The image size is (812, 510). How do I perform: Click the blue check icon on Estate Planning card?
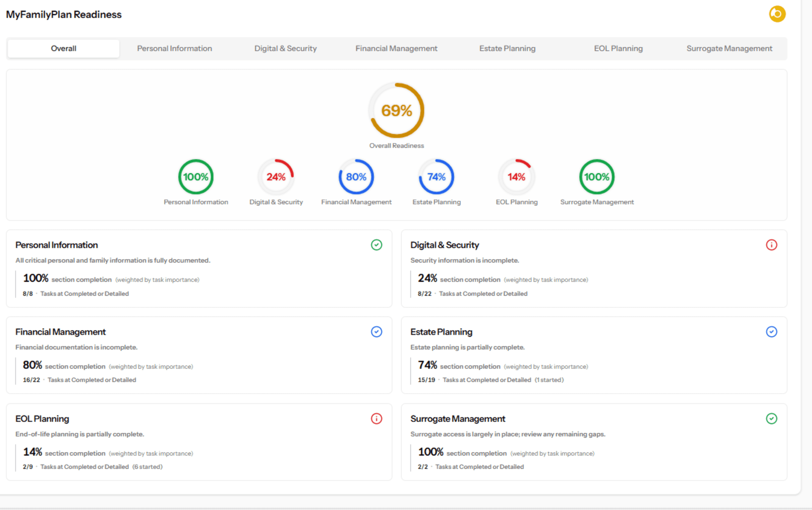point(771,332)
